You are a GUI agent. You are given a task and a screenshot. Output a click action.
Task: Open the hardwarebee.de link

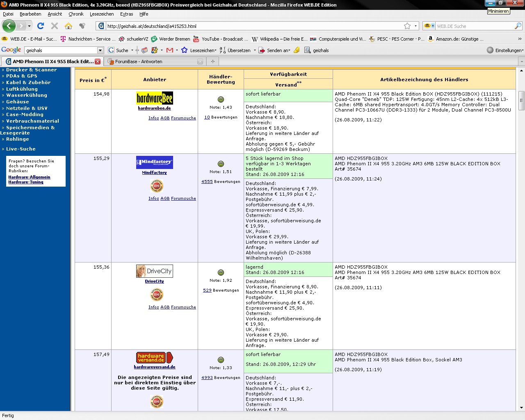[155, 108]
